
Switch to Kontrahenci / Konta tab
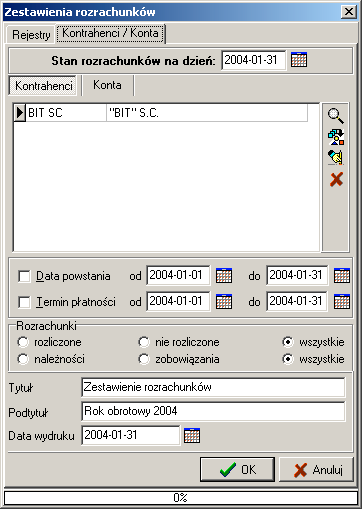tap(110, 33)
